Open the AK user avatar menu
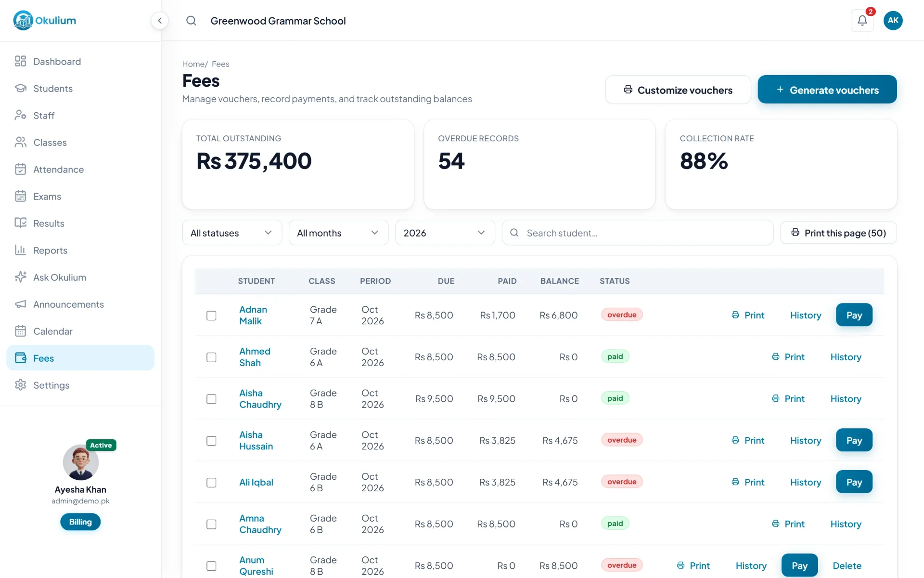Screen dimensions: 924x578 893,21
